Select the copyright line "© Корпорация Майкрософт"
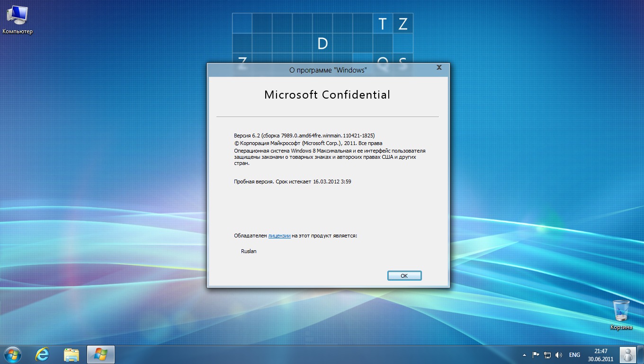 [x=308, y=143]
